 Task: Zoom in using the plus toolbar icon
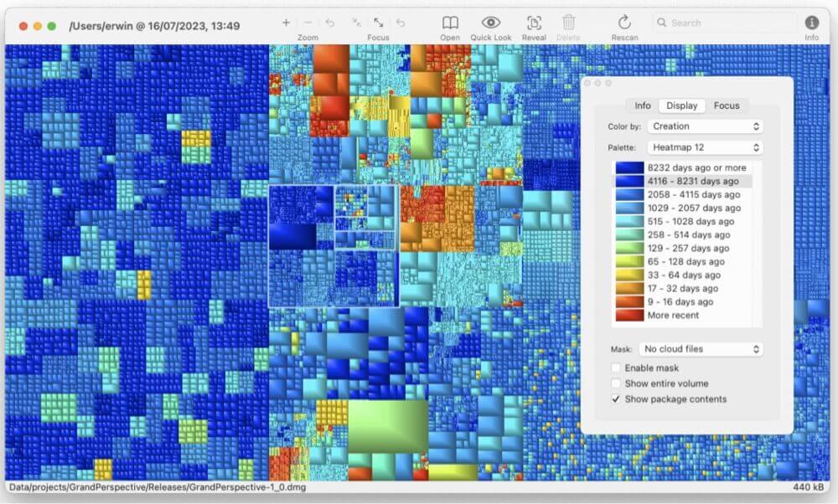[287, 23]
